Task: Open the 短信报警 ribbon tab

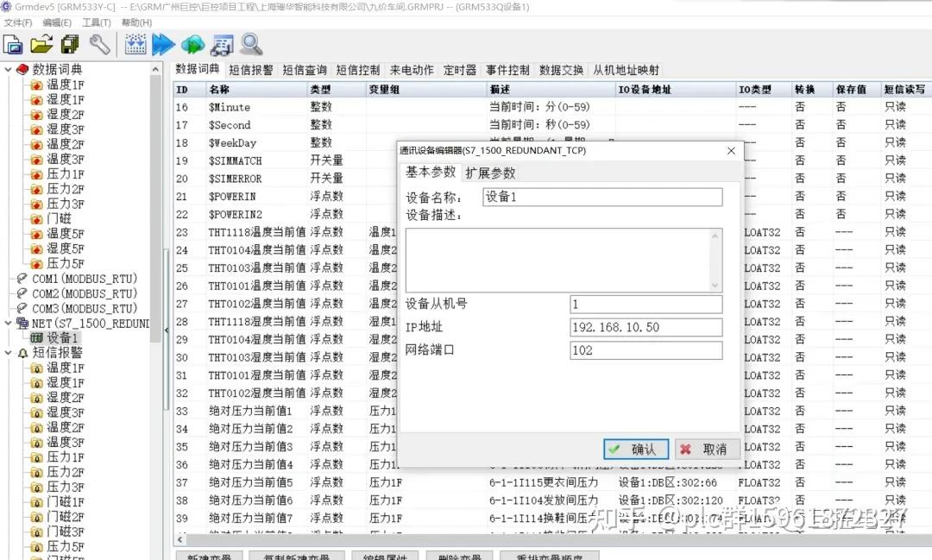Action: tap(250, 70)
